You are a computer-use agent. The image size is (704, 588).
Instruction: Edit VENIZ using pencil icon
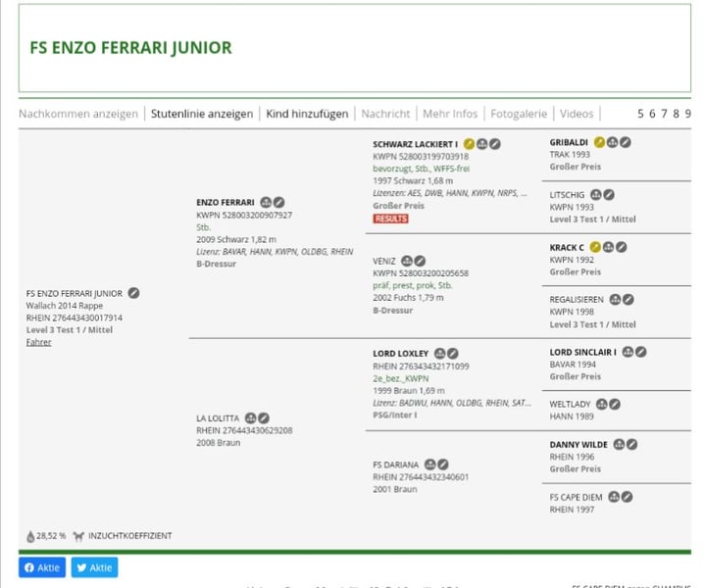[x=420, y=261]
